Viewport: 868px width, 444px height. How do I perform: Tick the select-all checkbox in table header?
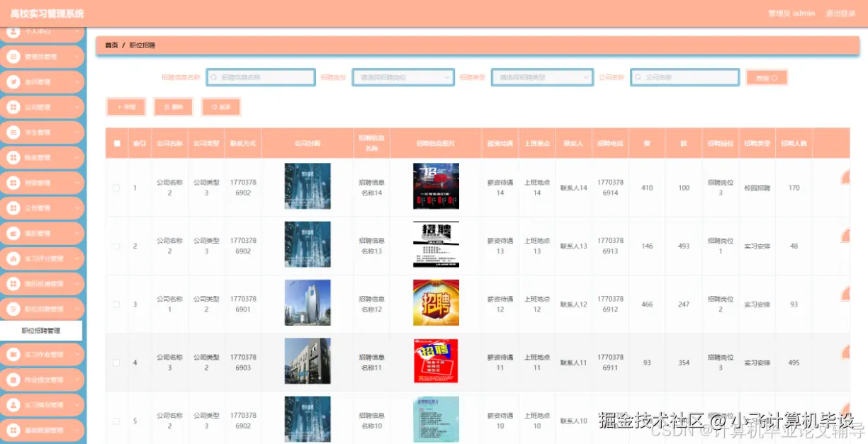click(x=117, y=143)
